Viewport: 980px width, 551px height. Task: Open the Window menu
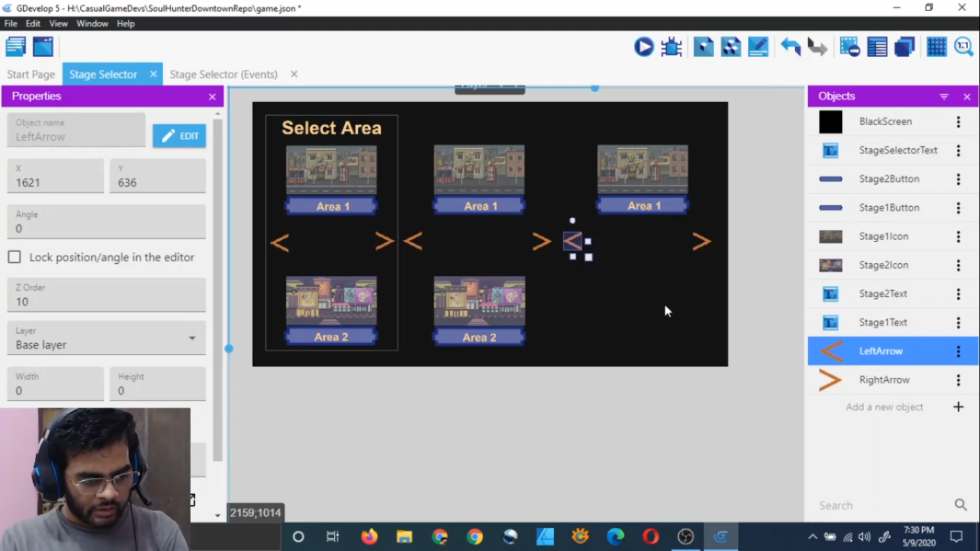(x=92, y=24)
